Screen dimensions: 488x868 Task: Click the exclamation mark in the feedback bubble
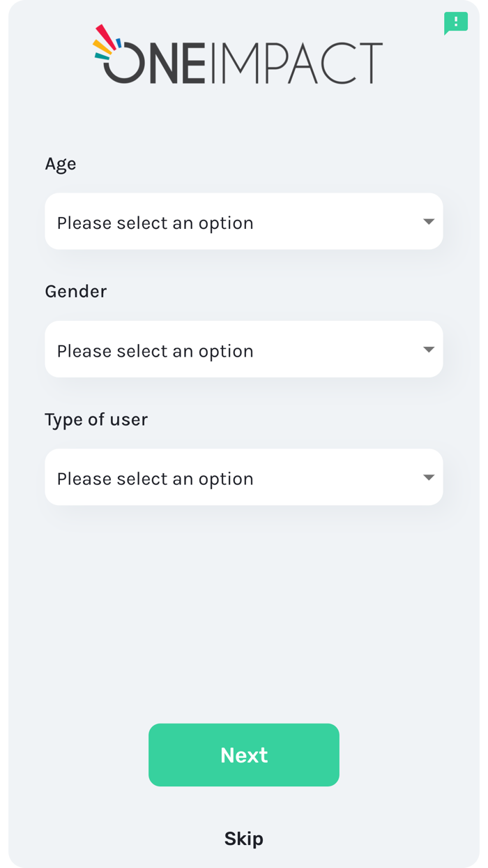456,21
